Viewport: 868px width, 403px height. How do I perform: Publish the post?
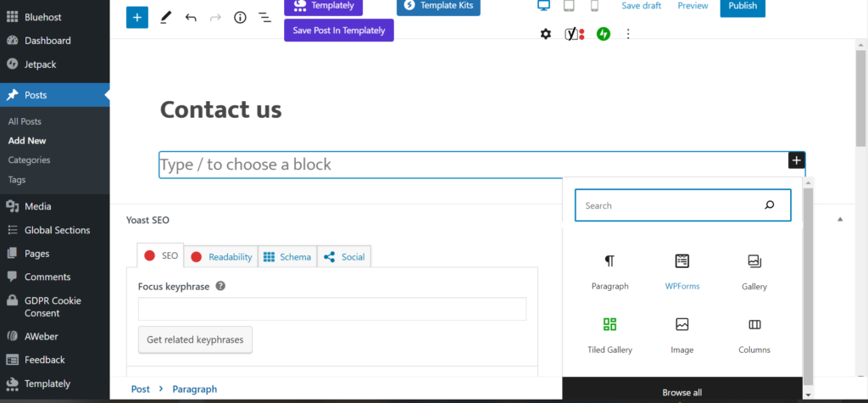tap(743, 7)
